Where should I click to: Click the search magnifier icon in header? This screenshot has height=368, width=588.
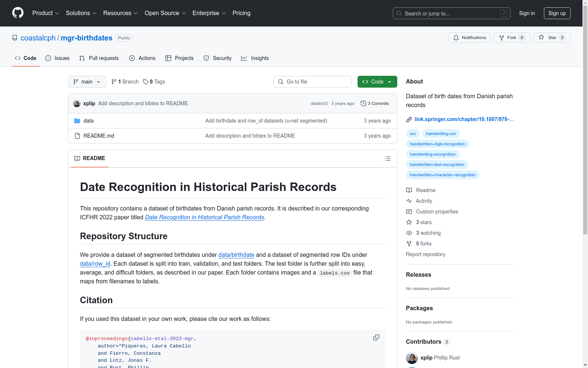click(x=399, y=13)
